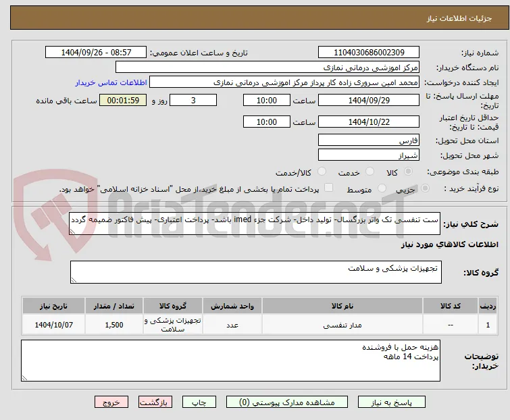The height and width of the screenshot is (420, 510).
Task: Click the request creator name field
Action: click(284, 82)
